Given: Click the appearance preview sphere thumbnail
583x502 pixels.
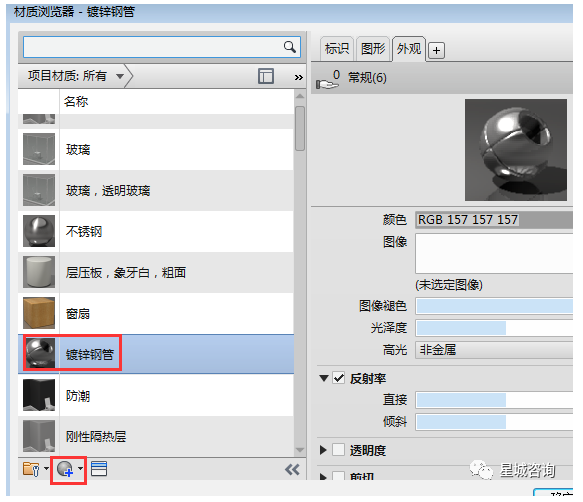Looking at the screenshot, I should click(x=516, y=150).
